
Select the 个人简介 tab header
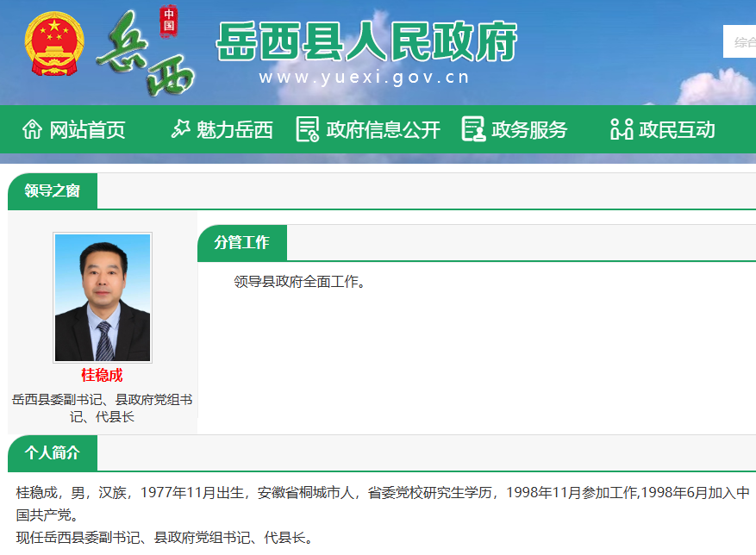[x=53, y=453]
